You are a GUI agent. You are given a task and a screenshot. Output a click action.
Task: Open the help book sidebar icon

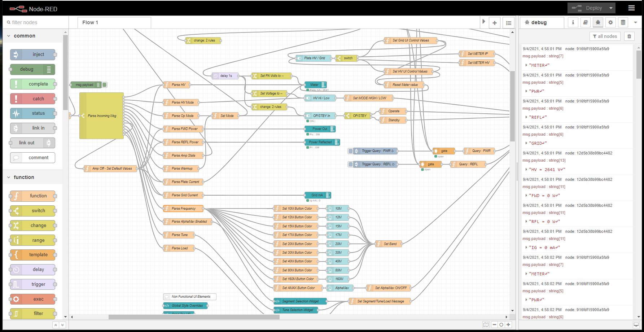tap(585, 22)
